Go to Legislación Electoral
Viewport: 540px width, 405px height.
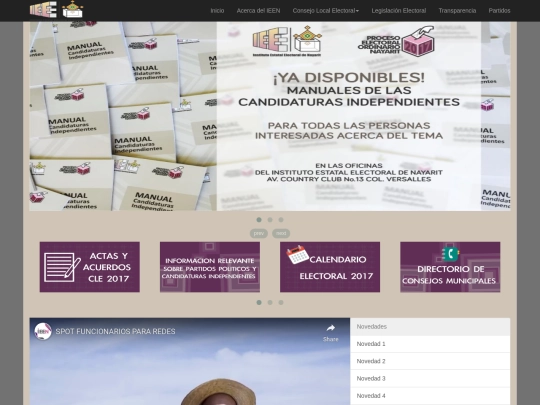[x=398, y=11]
